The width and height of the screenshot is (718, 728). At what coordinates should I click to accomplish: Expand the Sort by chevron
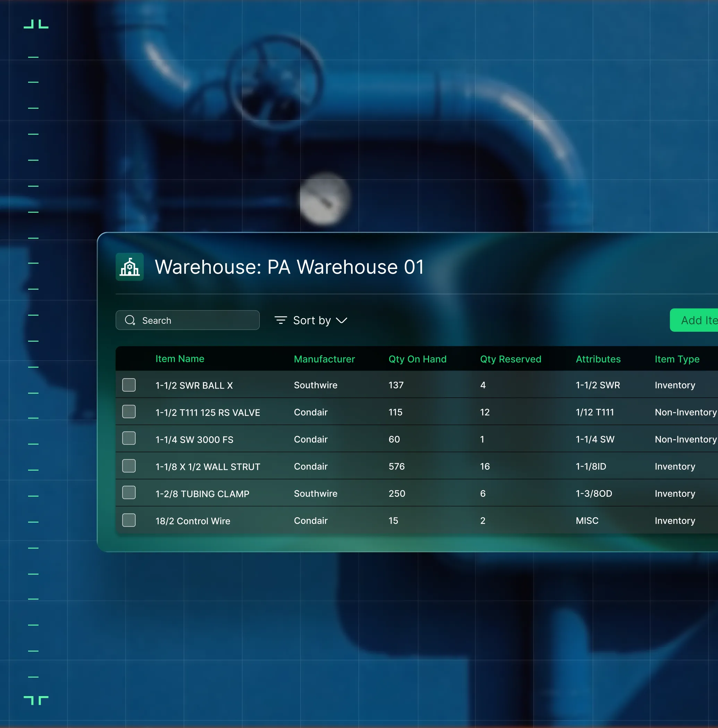pos(341,321)
